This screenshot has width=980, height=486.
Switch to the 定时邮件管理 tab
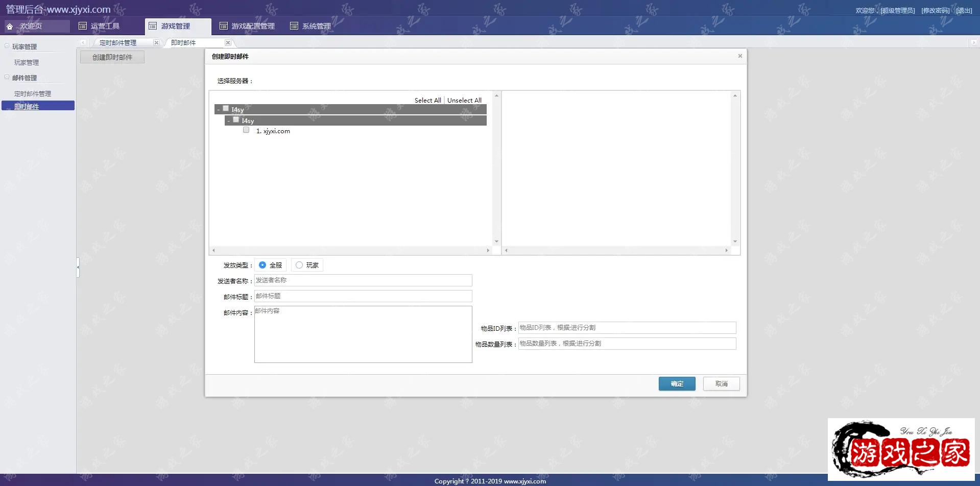(x=118, y=43)
